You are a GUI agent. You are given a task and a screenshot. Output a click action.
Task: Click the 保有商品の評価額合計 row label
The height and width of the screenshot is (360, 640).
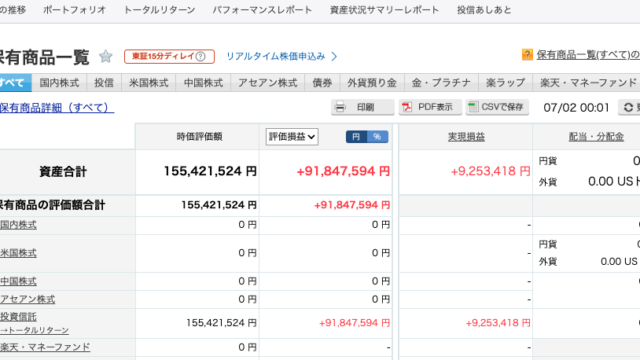pos(53,205)
